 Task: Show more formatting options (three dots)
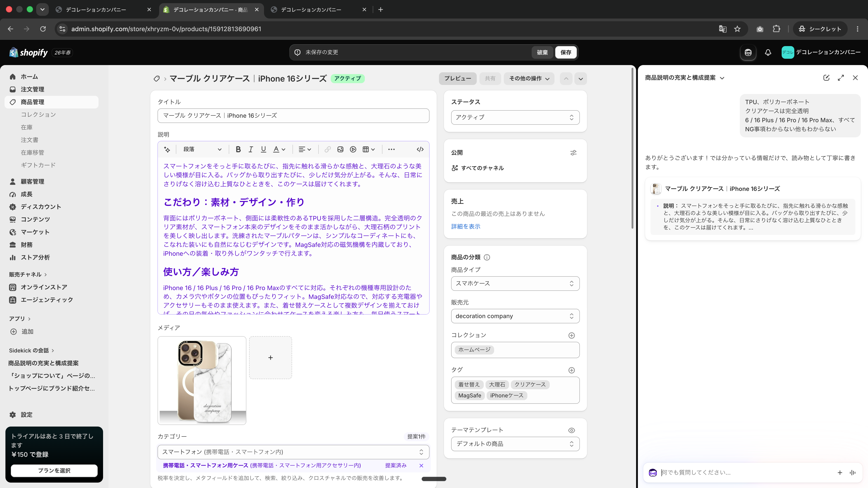point(391,149)
